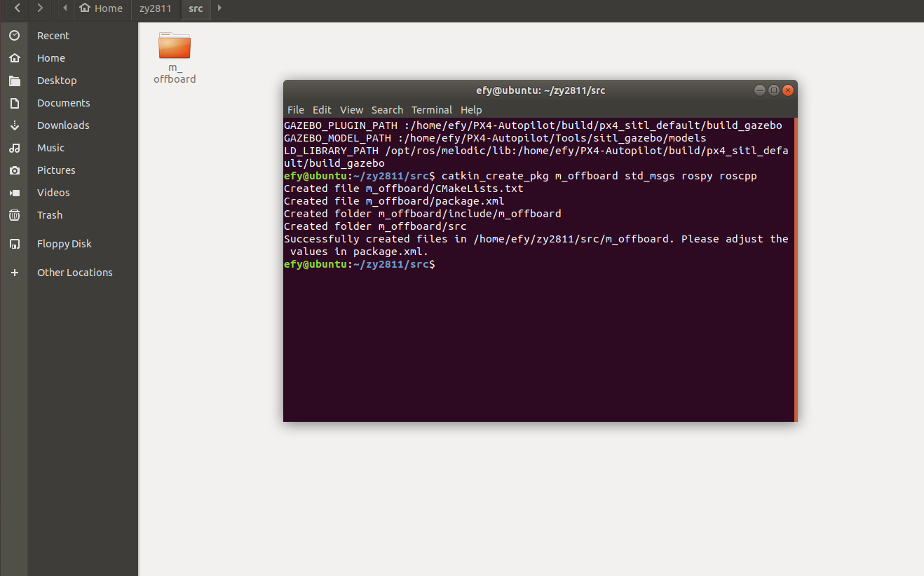Click the empty terminal prompt line

(x=360, y=264)
